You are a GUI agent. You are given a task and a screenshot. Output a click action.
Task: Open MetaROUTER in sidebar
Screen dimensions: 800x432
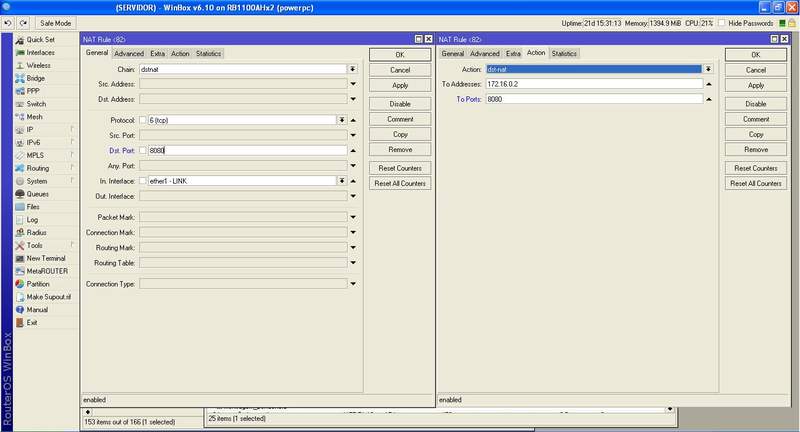47,271
